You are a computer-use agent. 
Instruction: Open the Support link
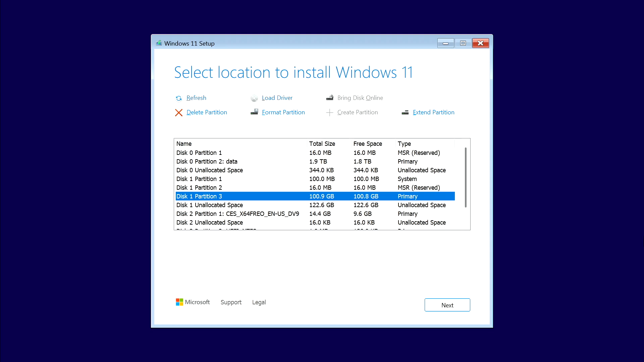(x=231, y=302)
